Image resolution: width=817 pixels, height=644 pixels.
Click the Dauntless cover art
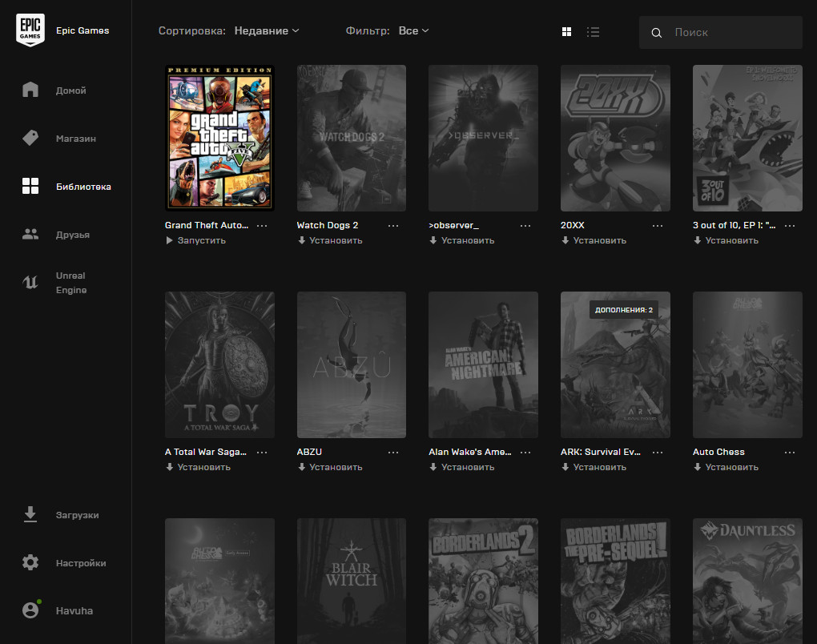point(747,581)
